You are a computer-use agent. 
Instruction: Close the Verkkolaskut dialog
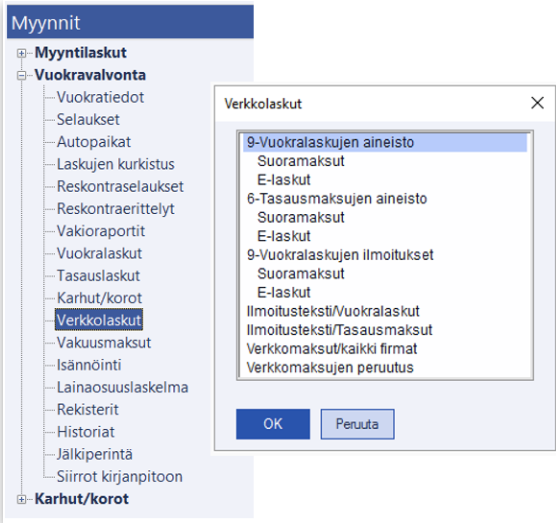tap(537, 103)
